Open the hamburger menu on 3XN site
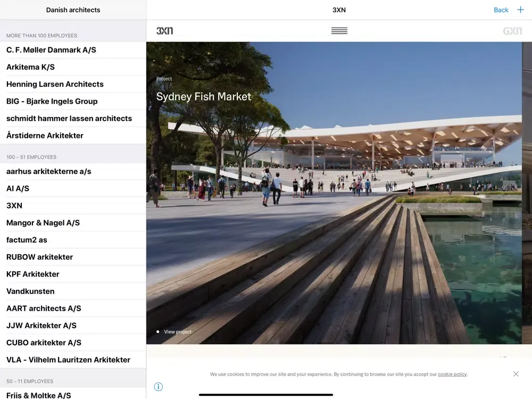532x399 pixels. click(339, 30)
